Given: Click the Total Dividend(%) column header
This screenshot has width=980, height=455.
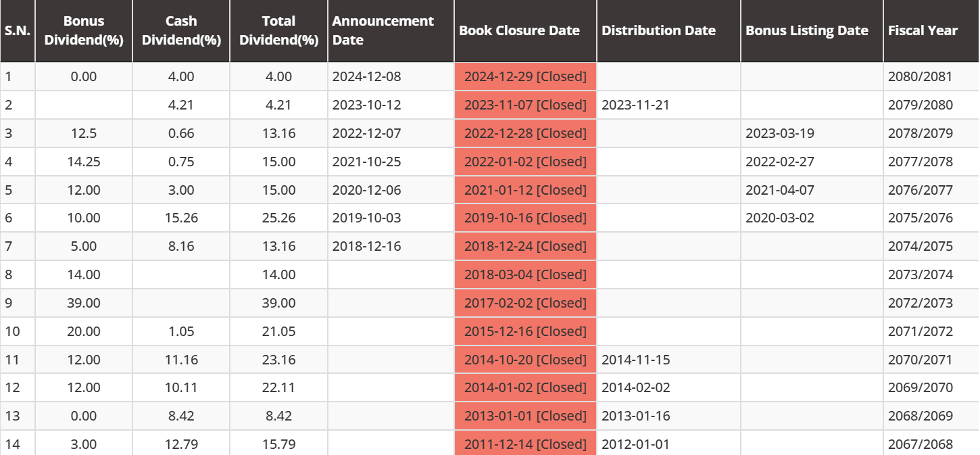Looking at the screenshot, I should point(278,30).
